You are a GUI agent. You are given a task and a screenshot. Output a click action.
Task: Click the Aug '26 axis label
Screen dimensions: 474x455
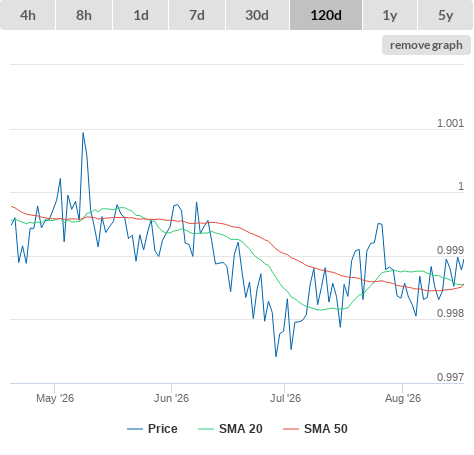click(403, 398)
